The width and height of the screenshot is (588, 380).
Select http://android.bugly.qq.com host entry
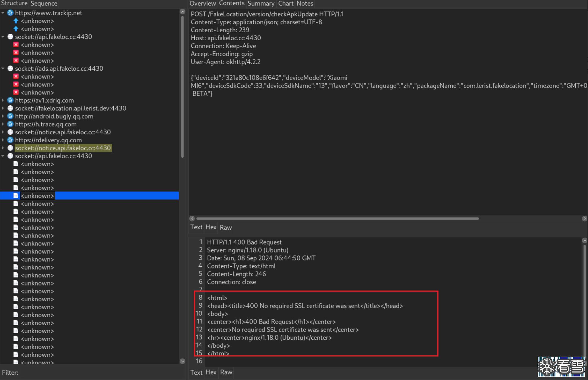(x=54, y=117)
